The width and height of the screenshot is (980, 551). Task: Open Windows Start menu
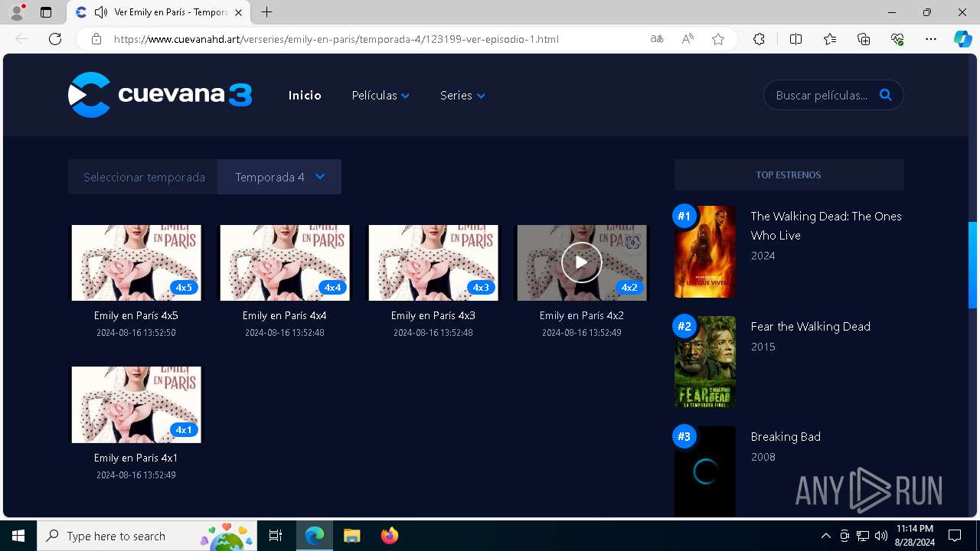pyautogui.click(x=18, y=536)
